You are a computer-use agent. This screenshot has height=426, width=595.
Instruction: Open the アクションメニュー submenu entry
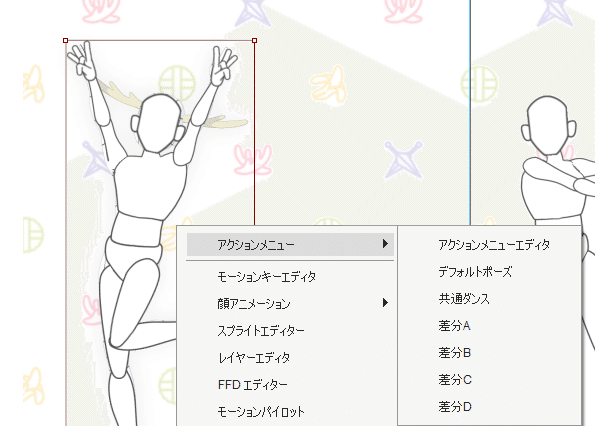pos(290,244)
